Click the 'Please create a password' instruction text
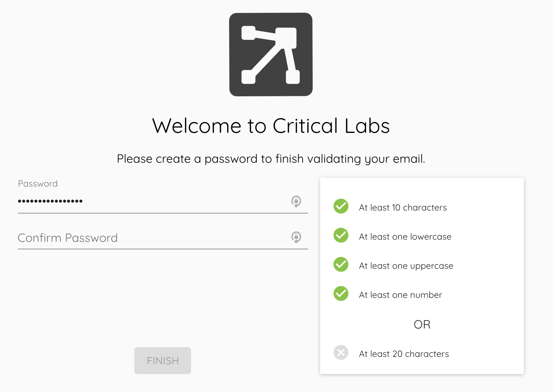This screenshot has height=392, width=553. coord(271,159)
